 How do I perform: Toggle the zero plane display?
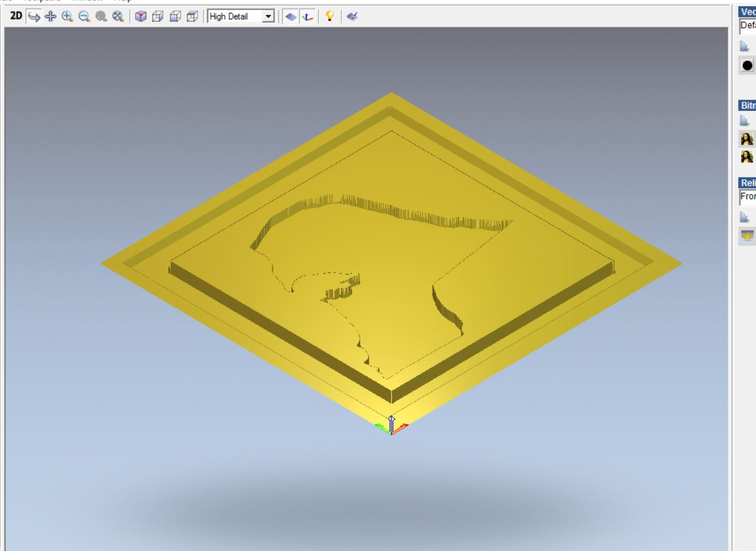pyautogui.click(x=291, y=17)
